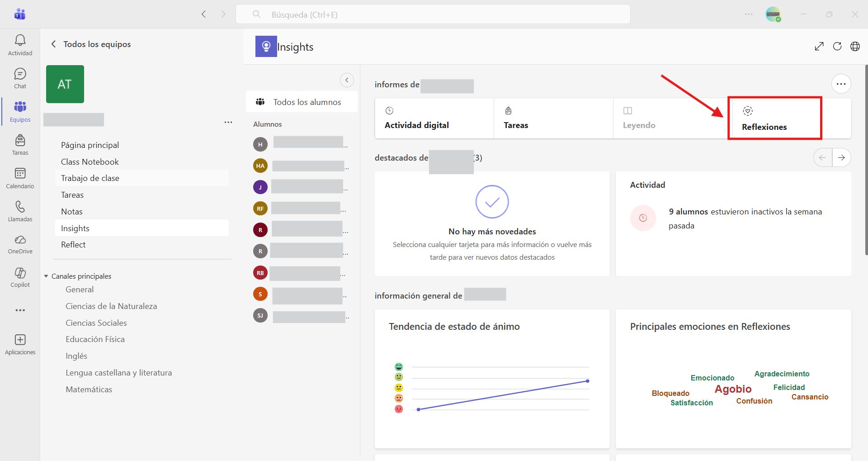The image size is (868, 461).
Task: Show previous destacados card
Action: click(x=822, y=157)
